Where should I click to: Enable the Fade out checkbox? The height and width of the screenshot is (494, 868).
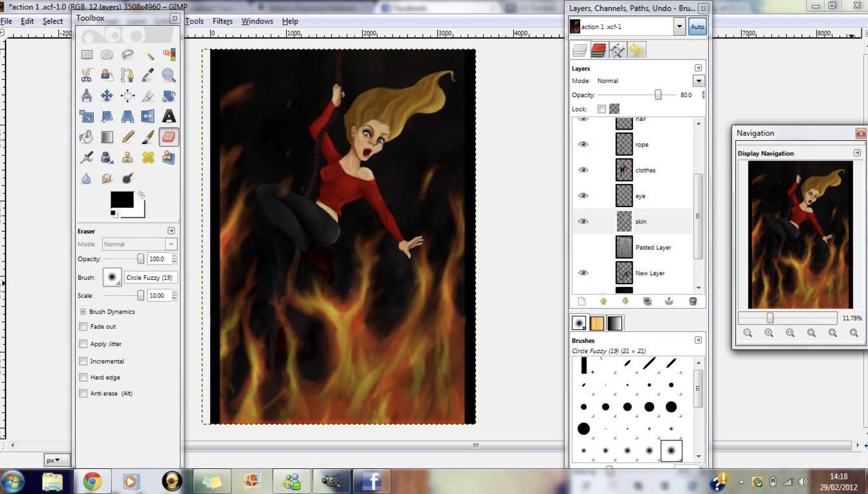(x=83, y=326)
